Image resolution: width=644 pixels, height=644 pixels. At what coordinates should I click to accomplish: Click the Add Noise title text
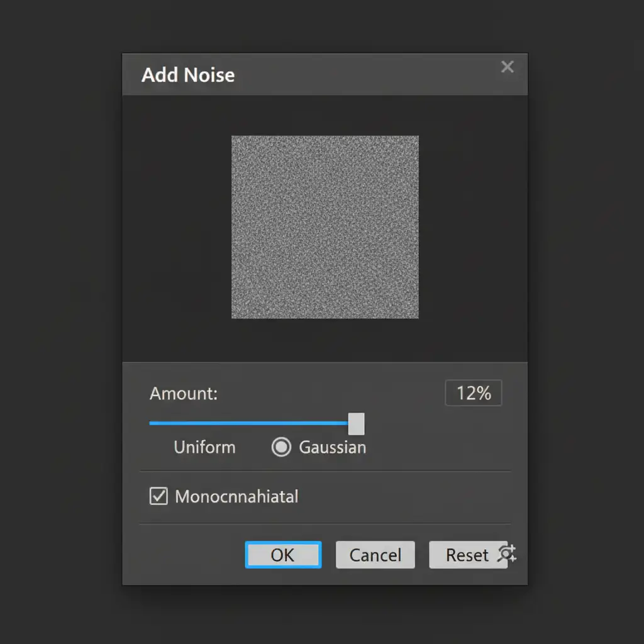click(188, 75)
